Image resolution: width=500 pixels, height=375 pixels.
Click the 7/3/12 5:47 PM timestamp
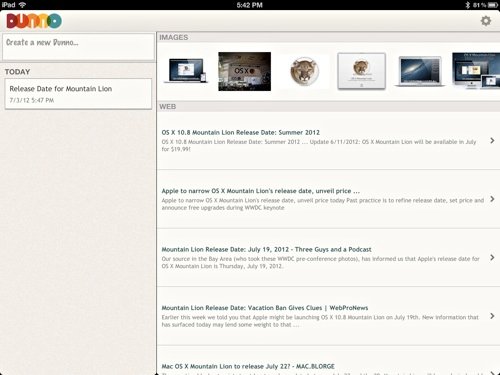pos(32,100)
